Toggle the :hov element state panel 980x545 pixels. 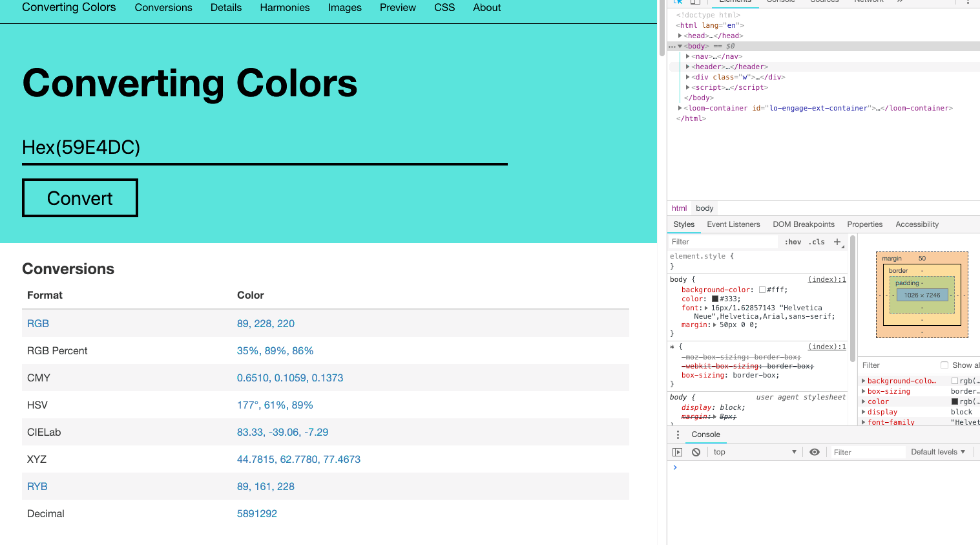click(x=793, y=242)
